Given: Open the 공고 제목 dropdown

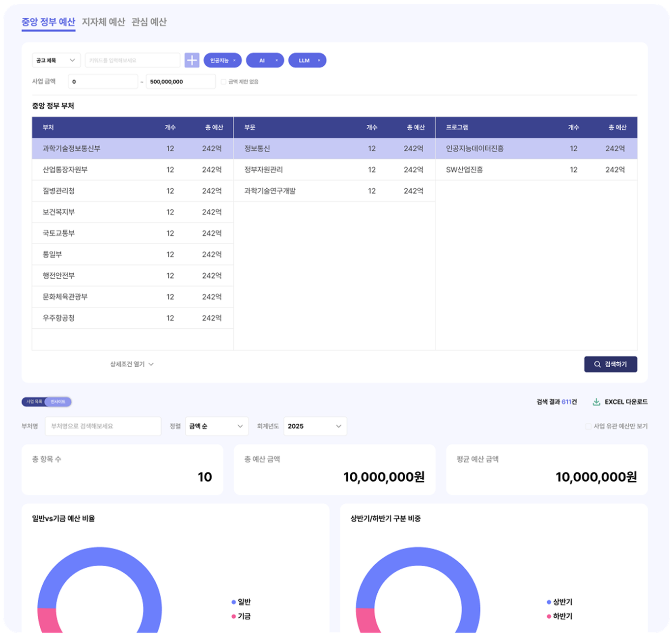Looking at the screenshot, I should 56,60.
